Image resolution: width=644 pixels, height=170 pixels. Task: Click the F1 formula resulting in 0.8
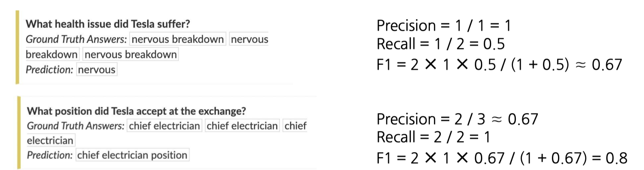tap(502, 158)
